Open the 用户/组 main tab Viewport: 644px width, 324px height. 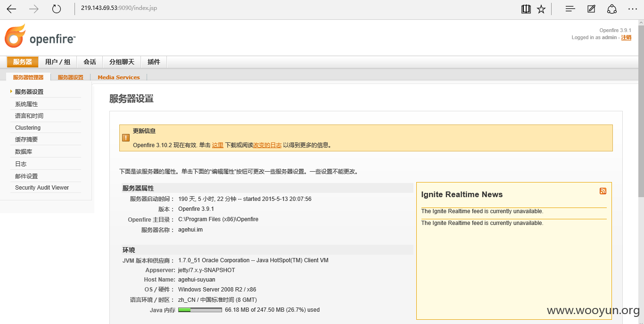(58, 62)
